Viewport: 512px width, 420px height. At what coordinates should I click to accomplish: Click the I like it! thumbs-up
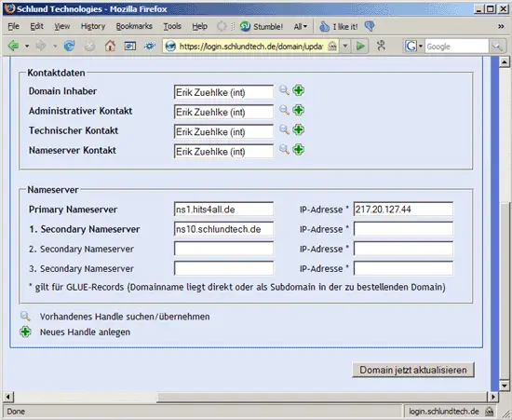click(x=338, y=26)
